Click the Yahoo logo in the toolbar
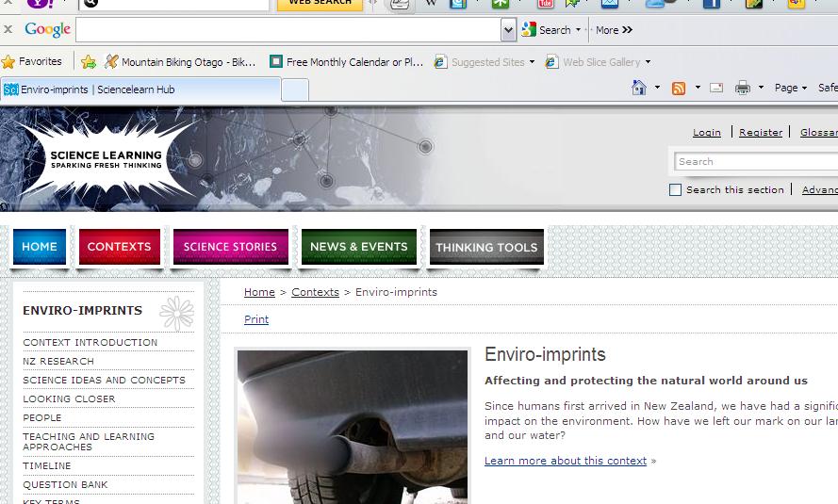 pyautogui.click(x=41, y=4)
